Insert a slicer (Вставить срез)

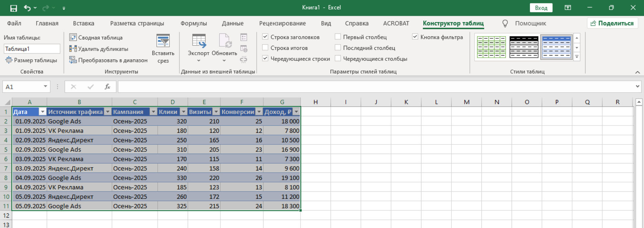[x=163, y=49]
